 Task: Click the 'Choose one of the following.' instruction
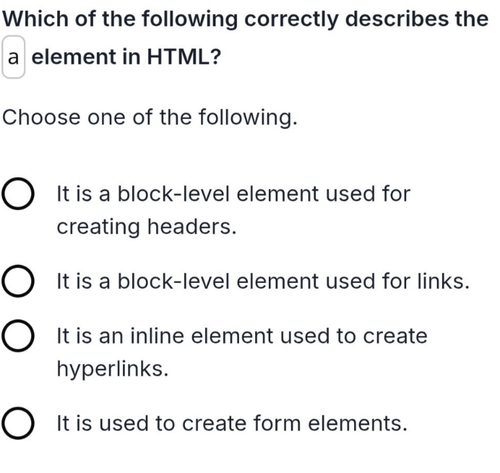point(150,118)
